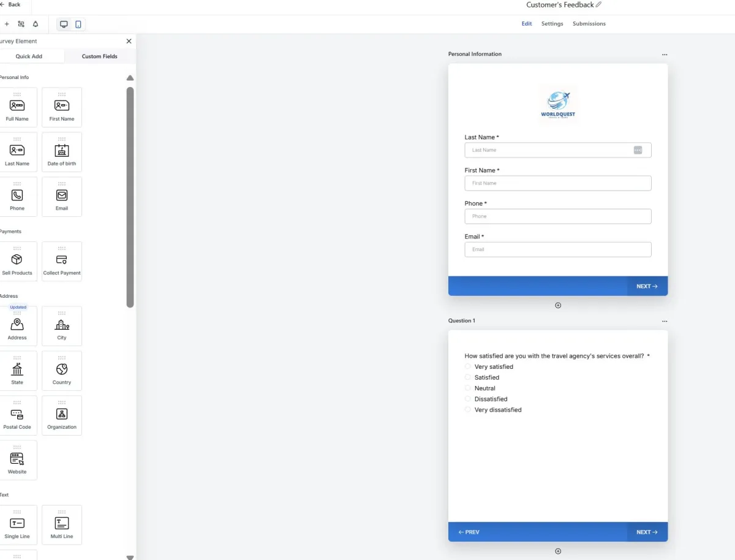Screen dimensions: 735x560
Task: Add the Postal Code element
Action: tap(17, 415)
